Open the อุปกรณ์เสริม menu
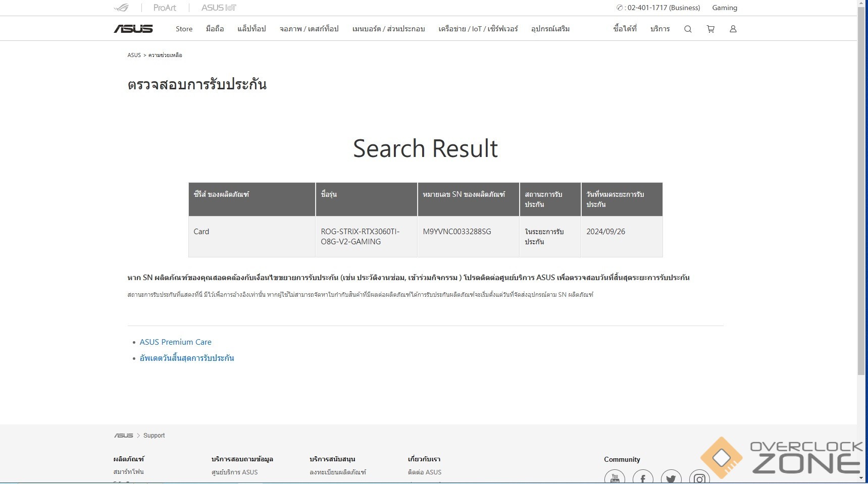868x484 pixels. pos(550,29)
